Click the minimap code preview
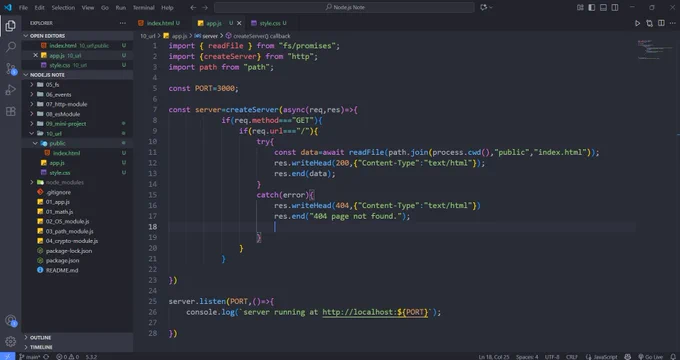Screen dimensions: 680x360 click(654, 49)
